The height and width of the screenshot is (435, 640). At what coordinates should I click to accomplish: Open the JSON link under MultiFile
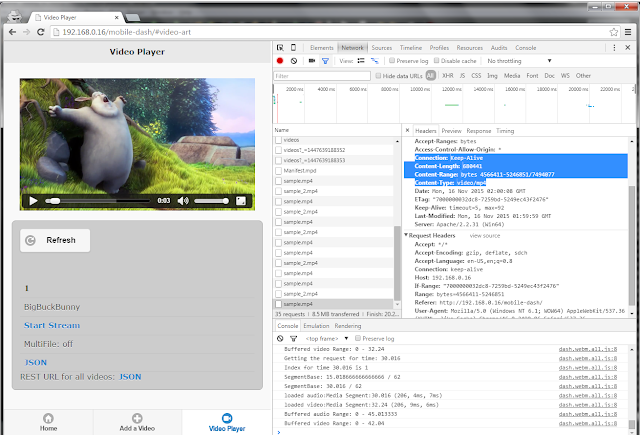[36, 362]
